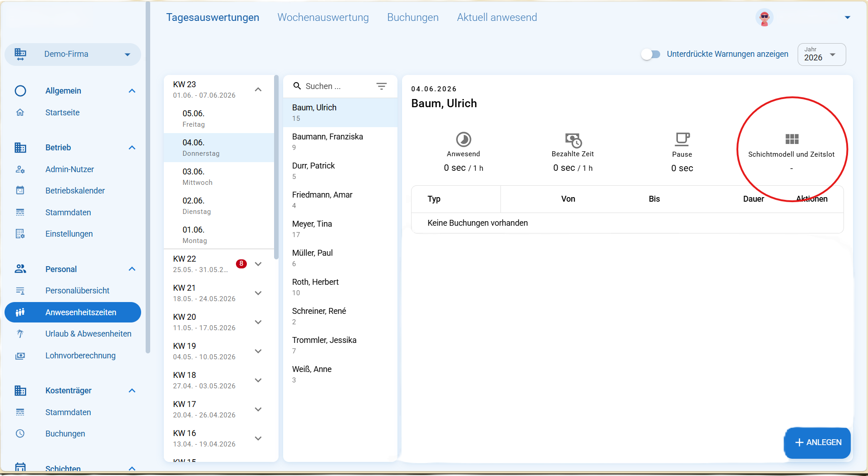Viewport: 868px width, 476px height.
Task: Collapse the Kostenträger sidebar group
Action: [132, 391]
